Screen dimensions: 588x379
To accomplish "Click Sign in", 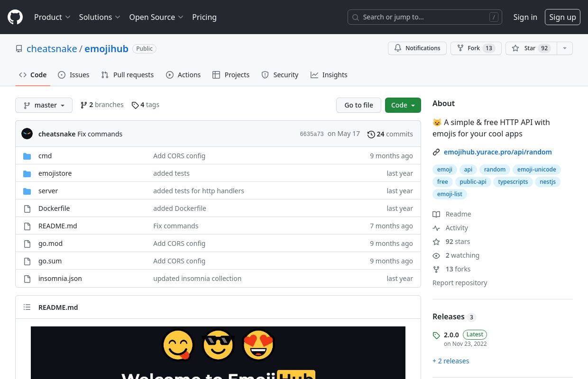I will tap(525, 17).
